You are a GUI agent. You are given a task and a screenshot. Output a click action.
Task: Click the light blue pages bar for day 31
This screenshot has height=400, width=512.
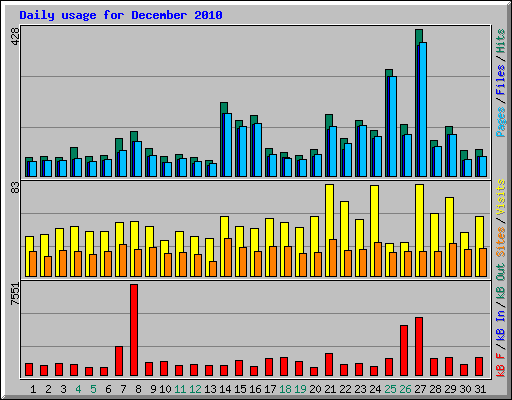click(483, 166)
